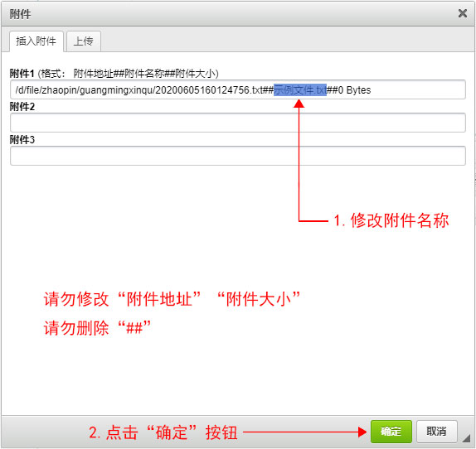This screenshot has height=449, width=476.
Task: Click the red arrowhead pointing at 确定
Action: [362, 432]
